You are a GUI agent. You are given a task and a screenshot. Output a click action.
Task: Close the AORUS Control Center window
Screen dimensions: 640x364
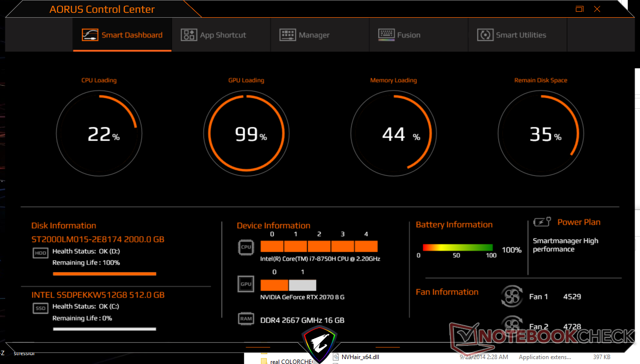coord(597,9)
